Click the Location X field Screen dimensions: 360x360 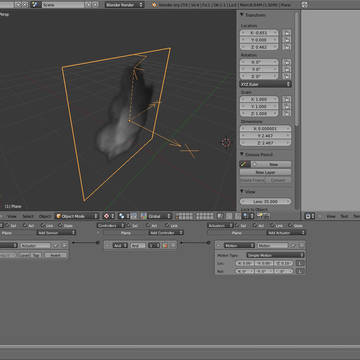(259, 33)
